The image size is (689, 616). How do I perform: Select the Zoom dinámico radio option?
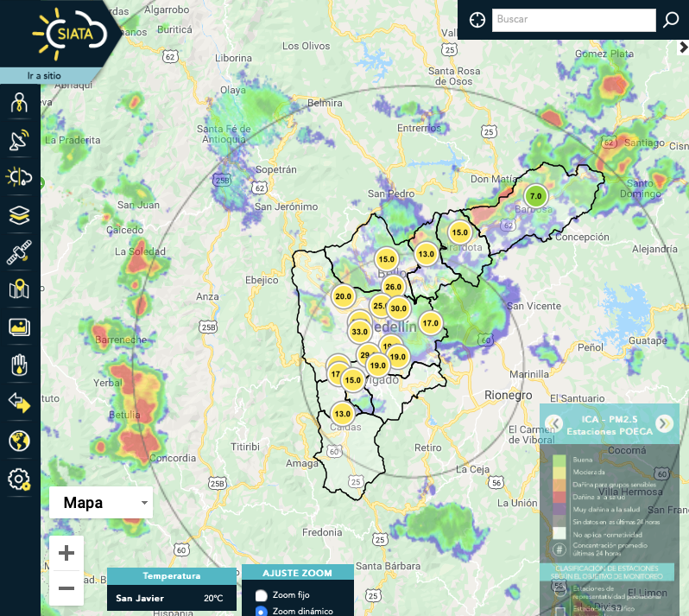tap(262, 611)
